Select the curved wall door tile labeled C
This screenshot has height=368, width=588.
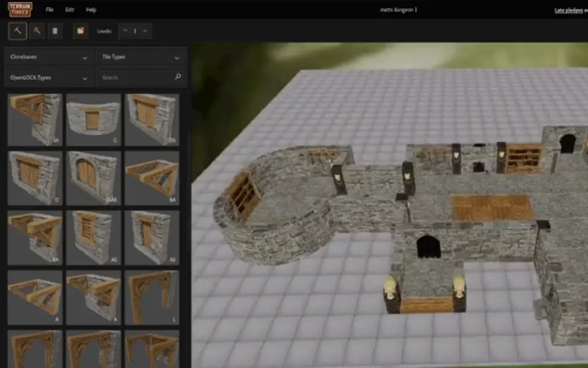tap(93, 120)
